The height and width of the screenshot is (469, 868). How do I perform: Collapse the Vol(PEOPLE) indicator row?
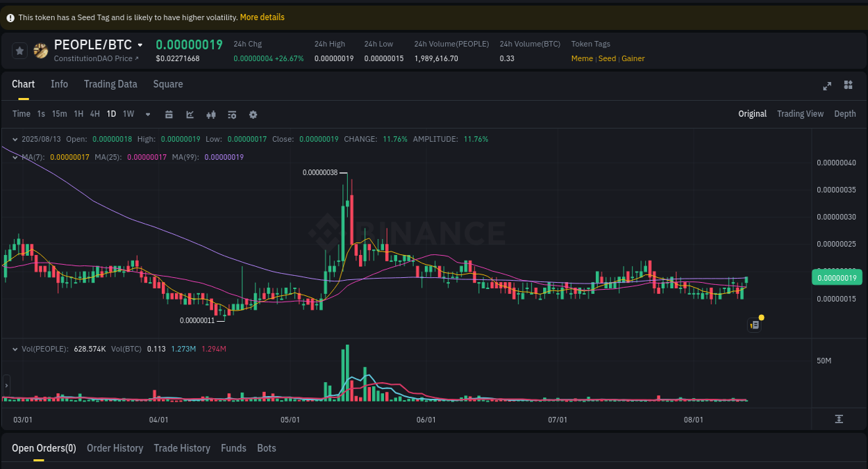pos(15,348)
